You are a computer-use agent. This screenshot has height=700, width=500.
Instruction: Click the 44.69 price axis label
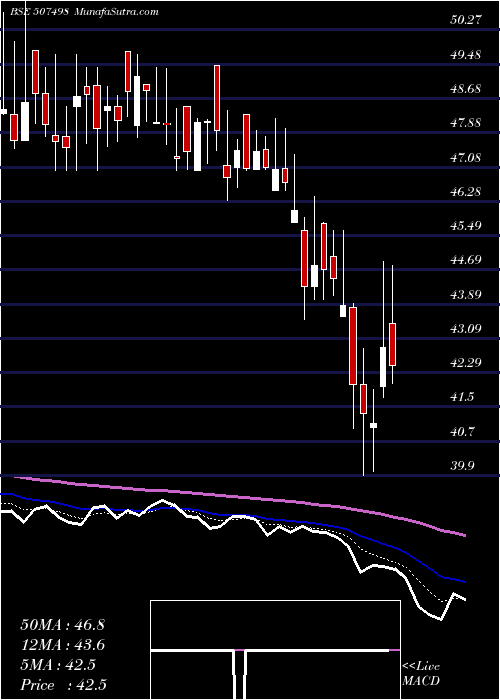(466, 260)
